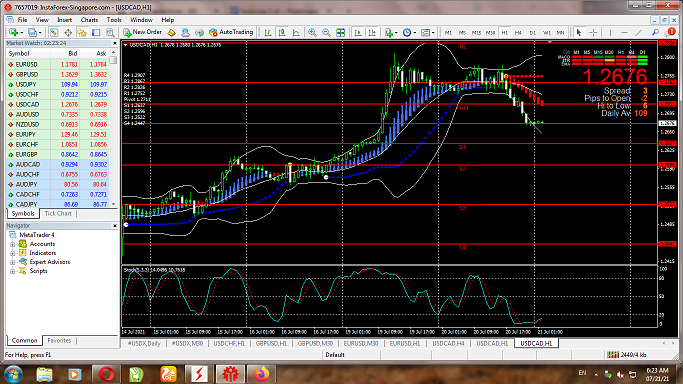Select the Crosshair tool
683x384 pixels.
pyautogui.click(x=593, y=32)
